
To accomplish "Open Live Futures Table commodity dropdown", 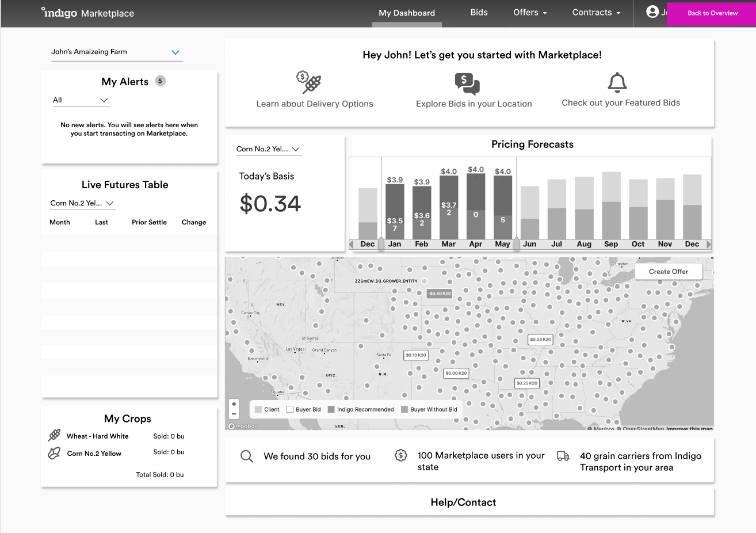I will [82, 203].
